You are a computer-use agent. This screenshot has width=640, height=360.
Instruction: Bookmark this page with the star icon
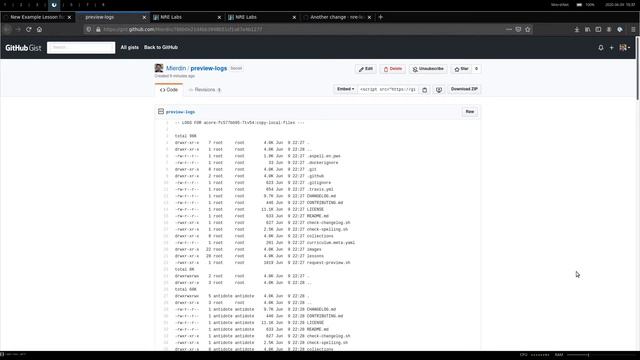(x=528, y=29)
